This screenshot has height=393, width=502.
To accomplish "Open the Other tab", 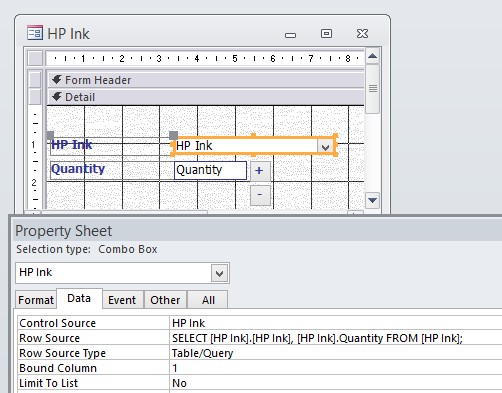I will click(165, 300).
